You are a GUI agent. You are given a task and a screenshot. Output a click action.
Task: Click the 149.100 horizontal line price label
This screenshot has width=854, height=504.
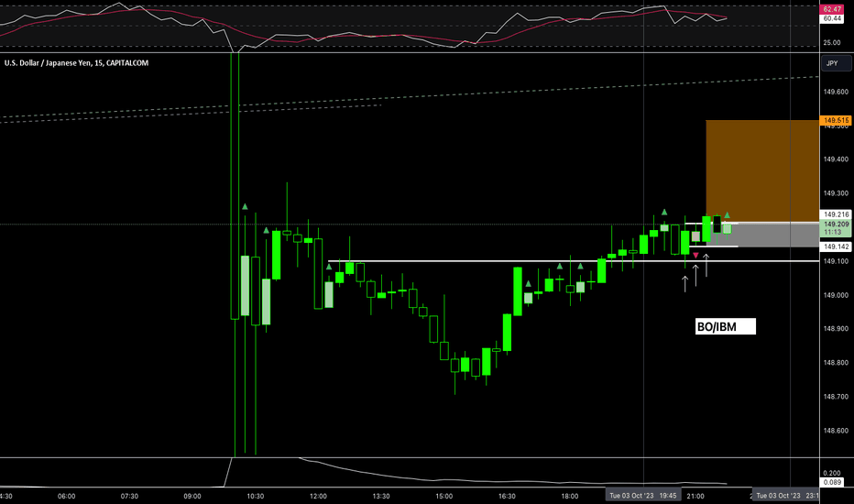(x=836, y=261)
